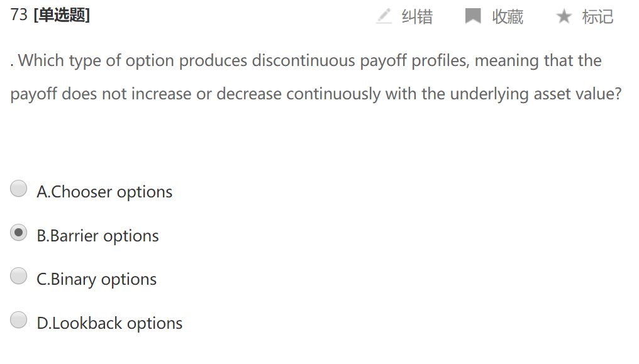The image size is (639, 364).
Task: Open the 纠错 error report link
Action: point(417,16)
